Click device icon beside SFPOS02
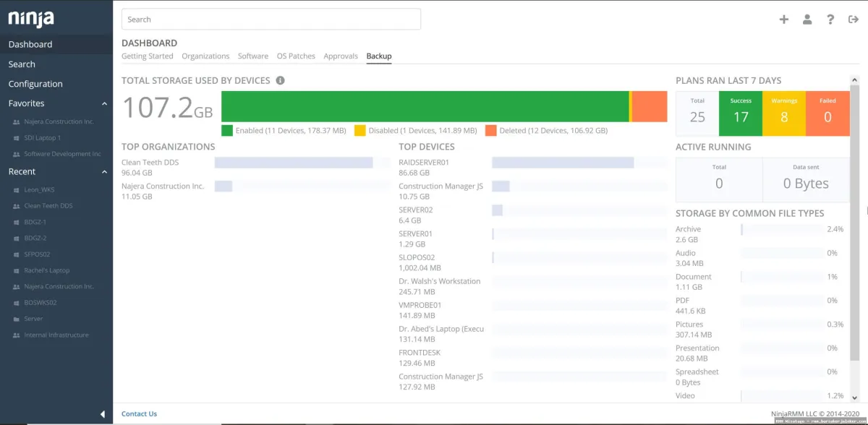Image resolution: width=868 pixels, height=425 pixels. click(x=17, y=254)
